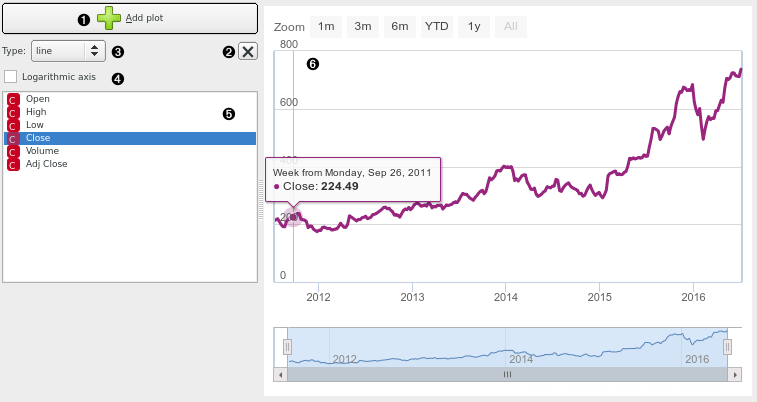
Task: Click the red C icon beside Adj Close
Action: (13, 164)
